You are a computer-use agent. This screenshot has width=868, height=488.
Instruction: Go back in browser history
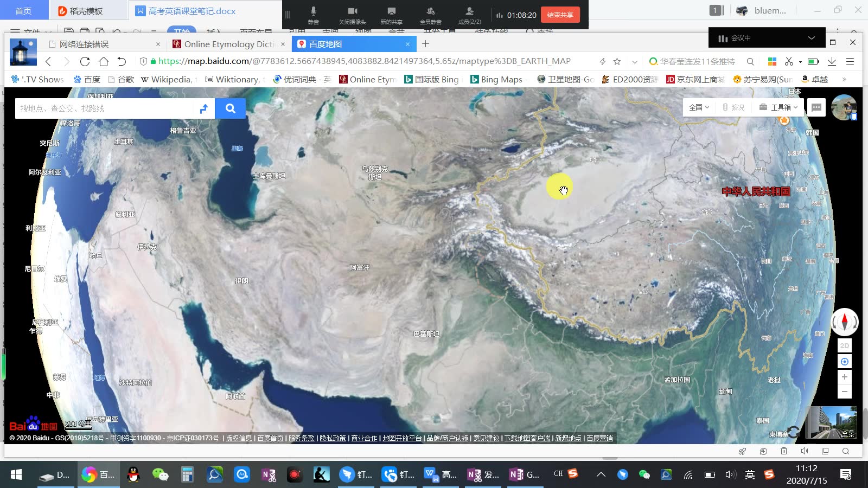tap(48, 61)
